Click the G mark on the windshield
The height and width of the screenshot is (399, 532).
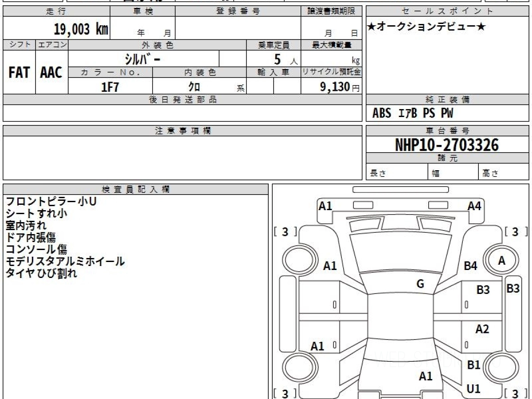tap(420, 284)
